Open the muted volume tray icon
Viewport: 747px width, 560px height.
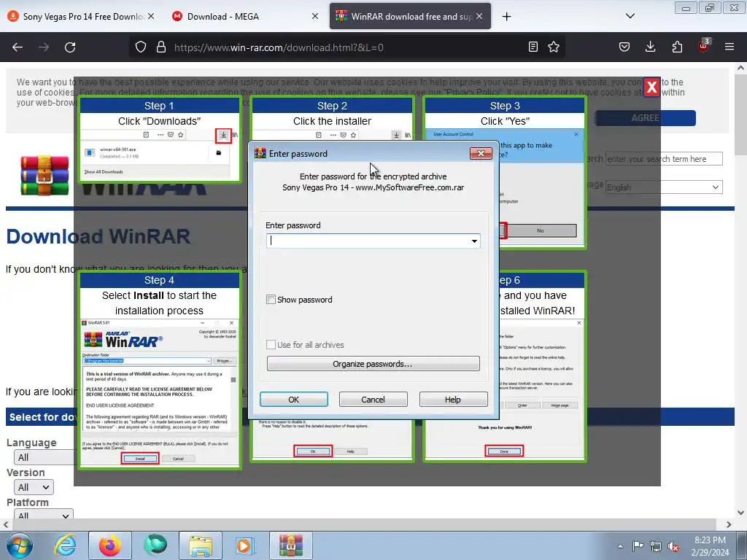click(x=673, y=547)
